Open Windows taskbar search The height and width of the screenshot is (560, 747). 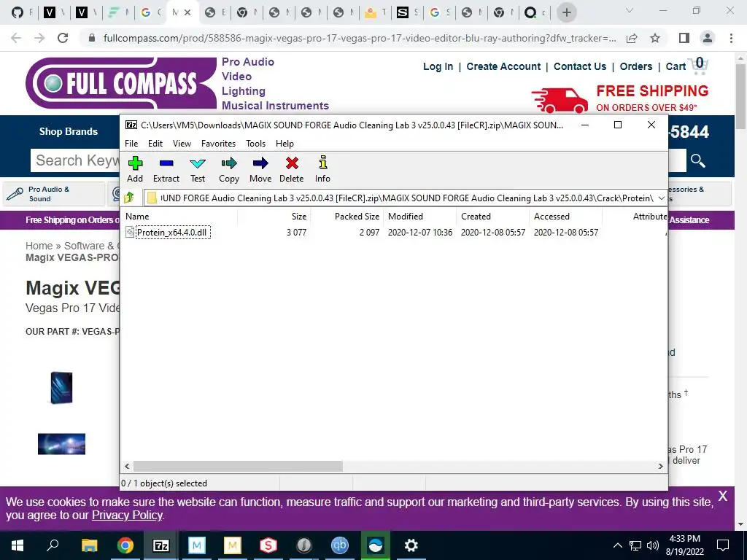click(x=53, y=545)
